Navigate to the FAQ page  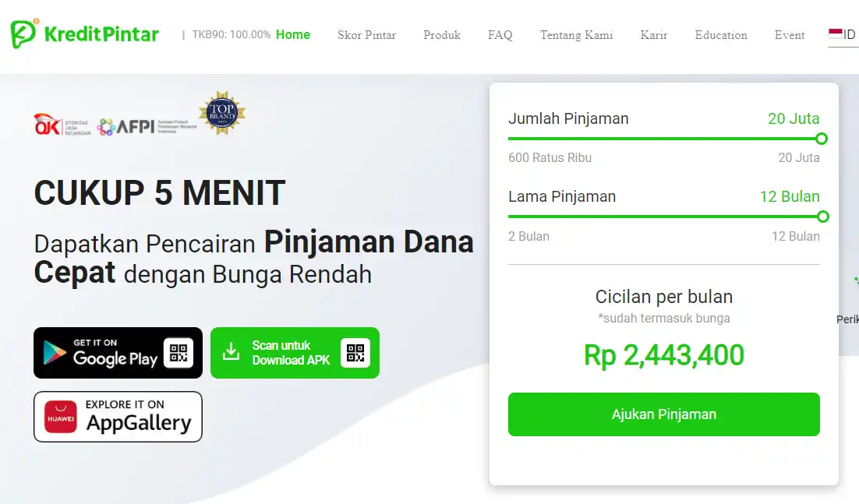point(500,35)
